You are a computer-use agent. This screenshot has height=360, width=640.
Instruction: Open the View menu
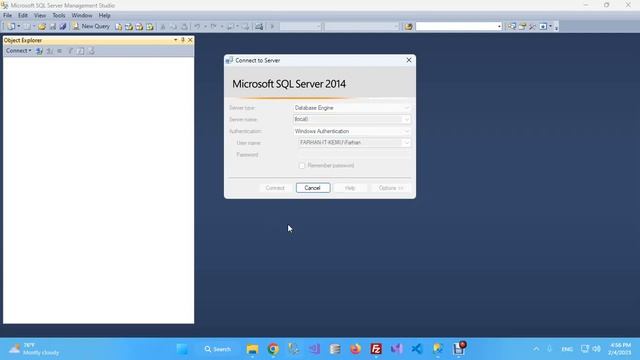tap(40, 15)
